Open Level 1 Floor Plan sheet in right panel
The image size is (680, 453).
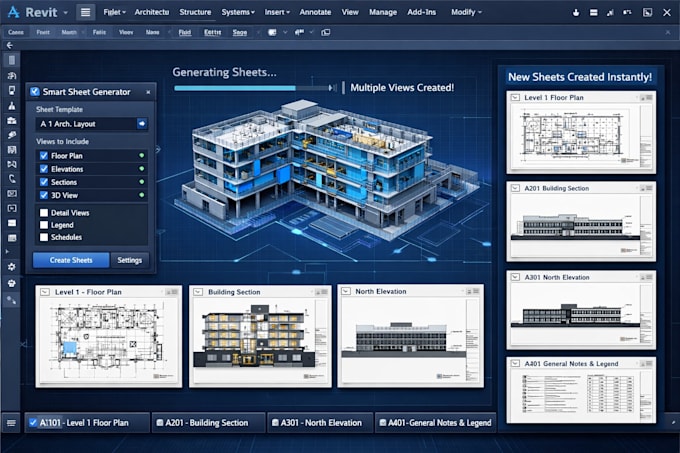pyautogui.click(x=581, y=132)
